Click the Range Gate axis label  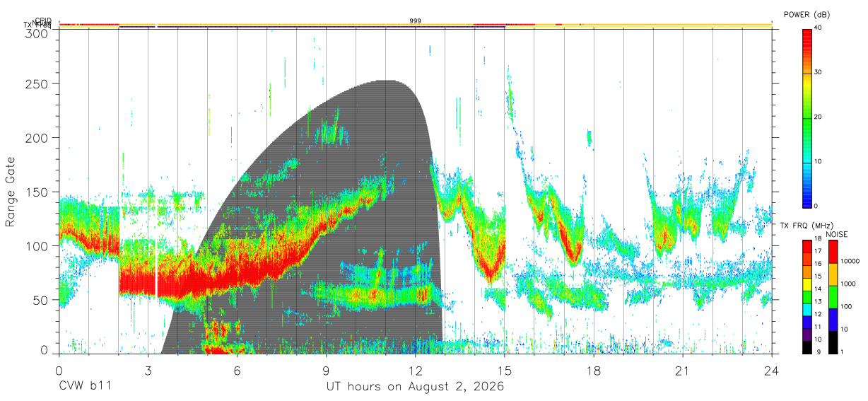click(x=11, y=192)
